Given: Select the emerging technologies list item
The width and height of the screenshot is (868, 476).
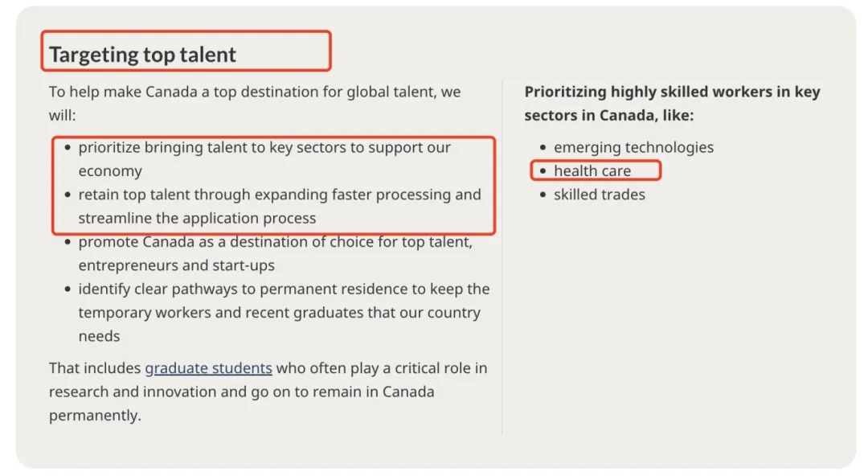Looking at the screenshot, I should pyautogui.click(x=633, y=147).
